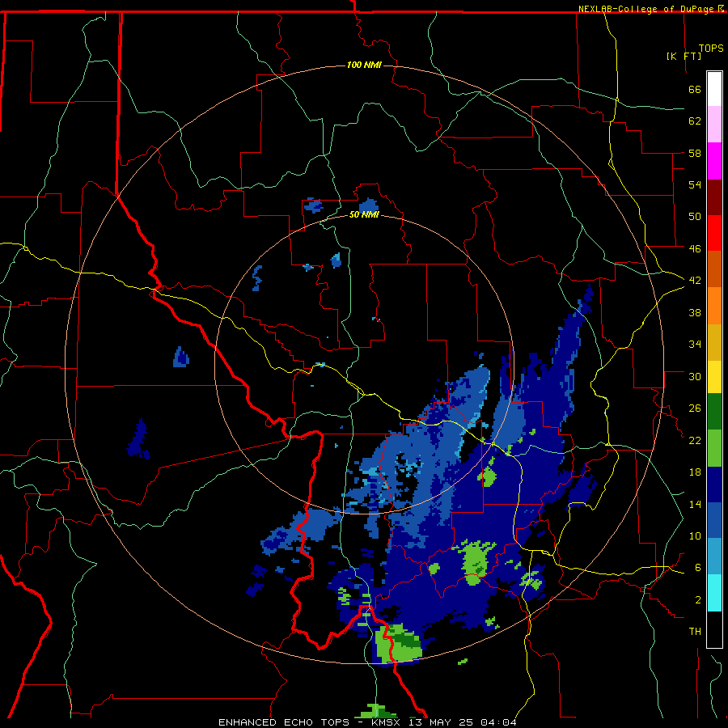Click the 34 legend value
The height and width of the screenshot is (728, 728).
pos(695,345)
